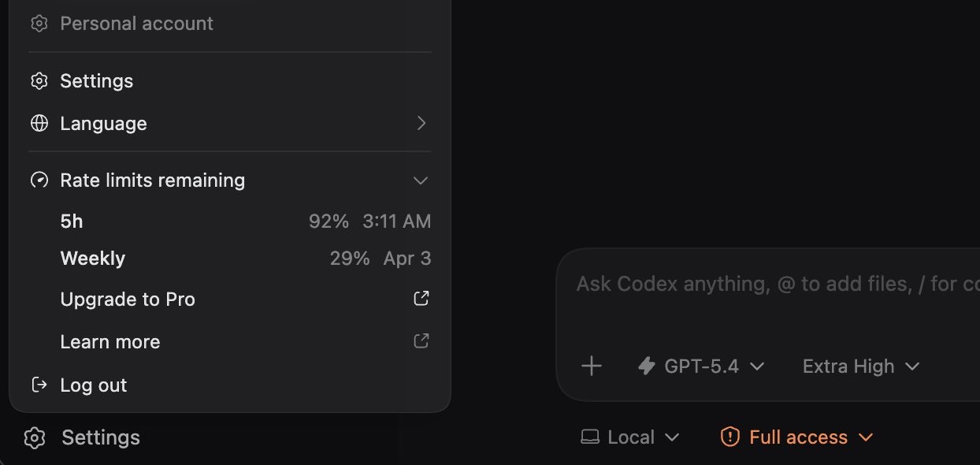Click the lightning bolt model icon
Viewport: 980px width, 465px height.
pyautogui.click(x=647, y=366)
